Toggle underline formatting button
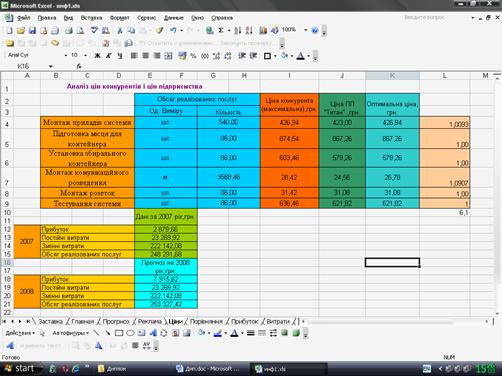502x376 pixels. (120, 56)
